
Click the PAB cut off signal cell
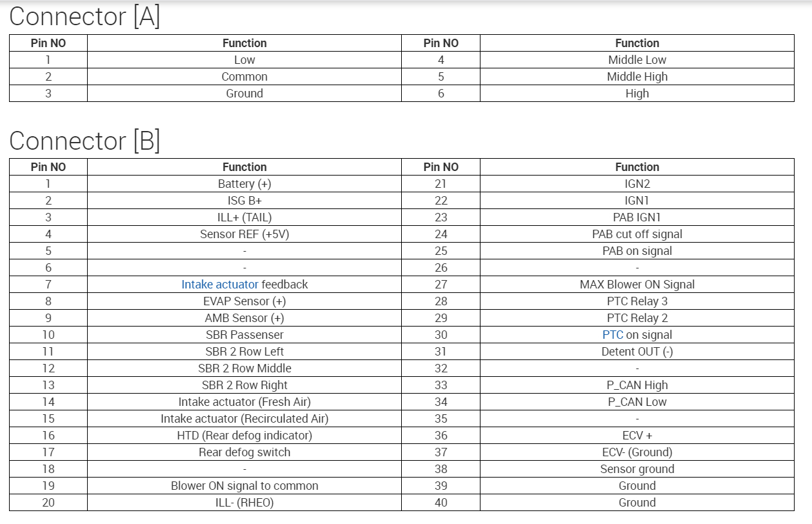coord(637,234)
